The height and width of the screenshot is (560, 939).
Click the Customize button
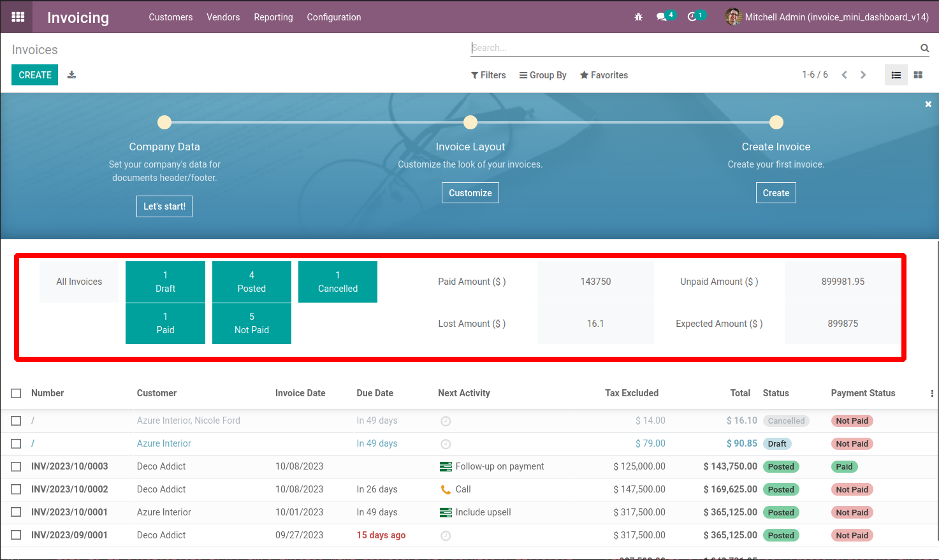point(470,193)
